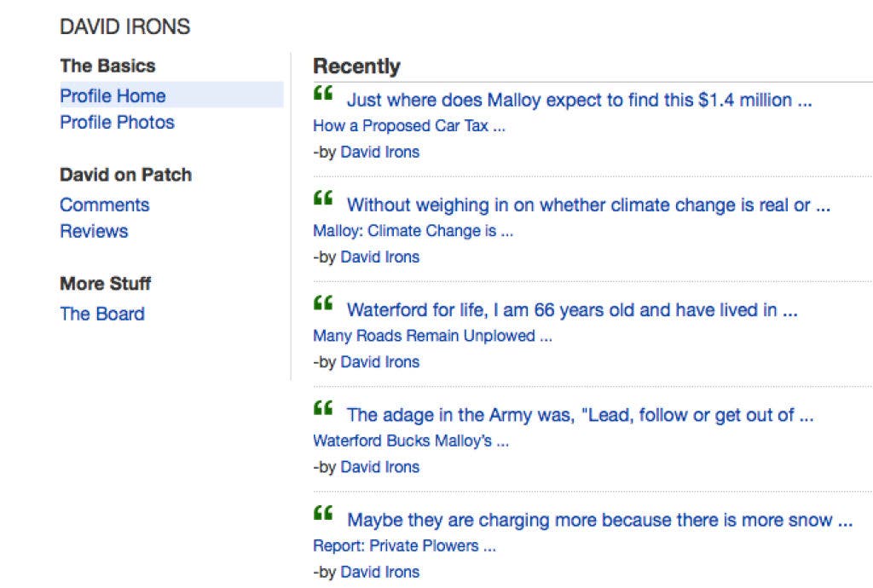The height and width of the screenshot is (588, 873).
Task: Open The Board under More Stuff
Action: [102, 314]
